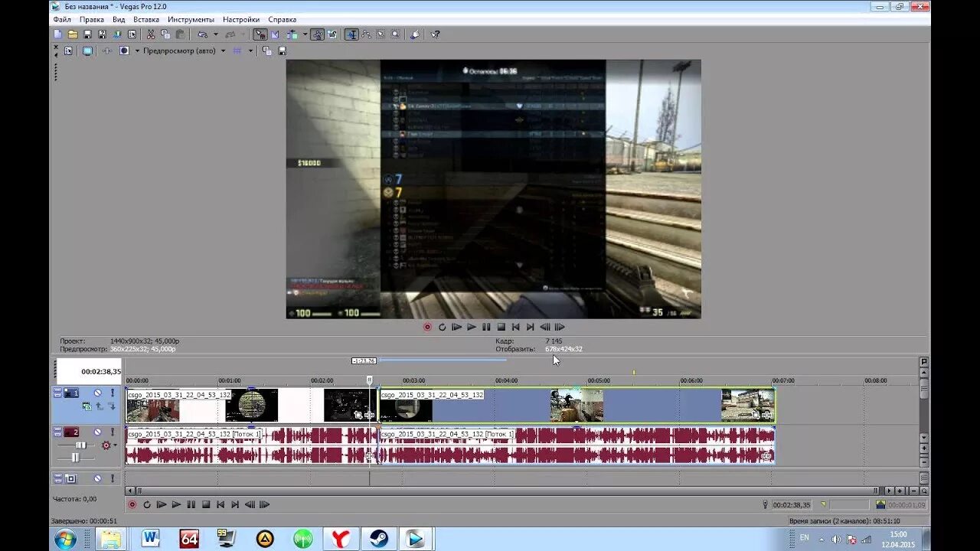Image resolution: width=980 pixels, height=551 pixels.
Task: Open preview window Project Video Properties icon
Action: 68,51
